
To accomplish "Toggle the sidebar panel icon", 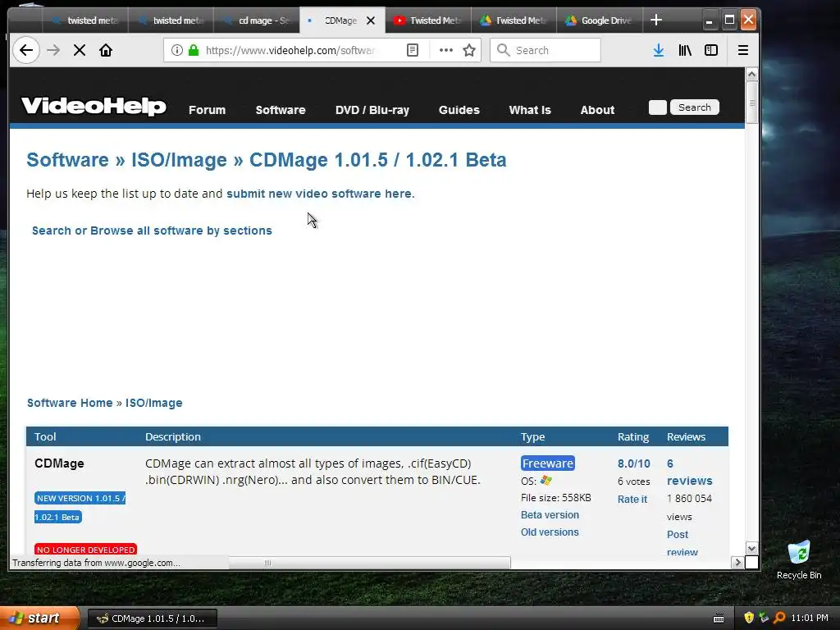I will [711, 50].
